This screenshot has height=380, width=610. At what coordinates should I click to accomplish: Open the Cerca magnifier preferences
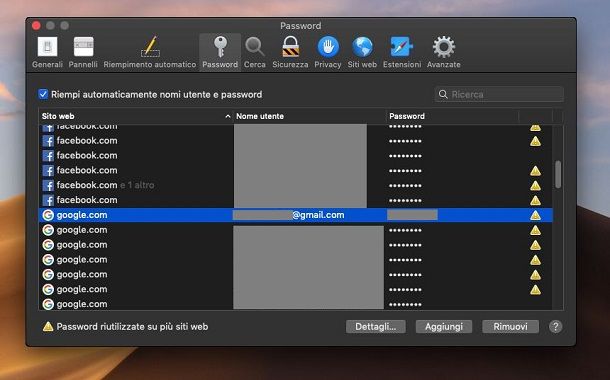coord(254,53)
